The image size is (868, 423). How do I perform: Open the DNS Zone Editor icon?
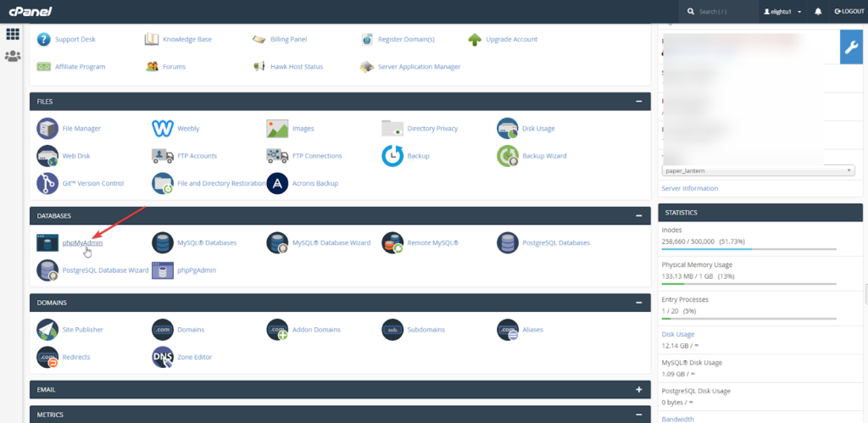pyautogui.click(x=163, y=357)
